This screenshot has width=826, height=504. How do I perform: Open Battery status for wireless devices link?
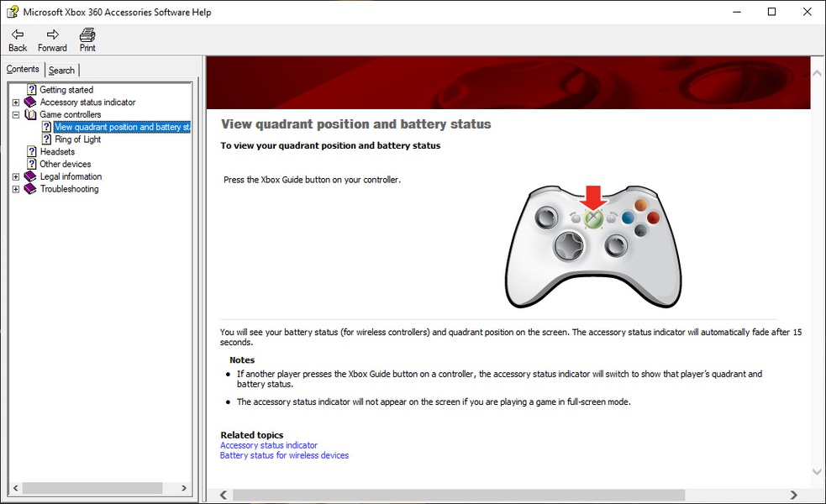tap(285, 455)
